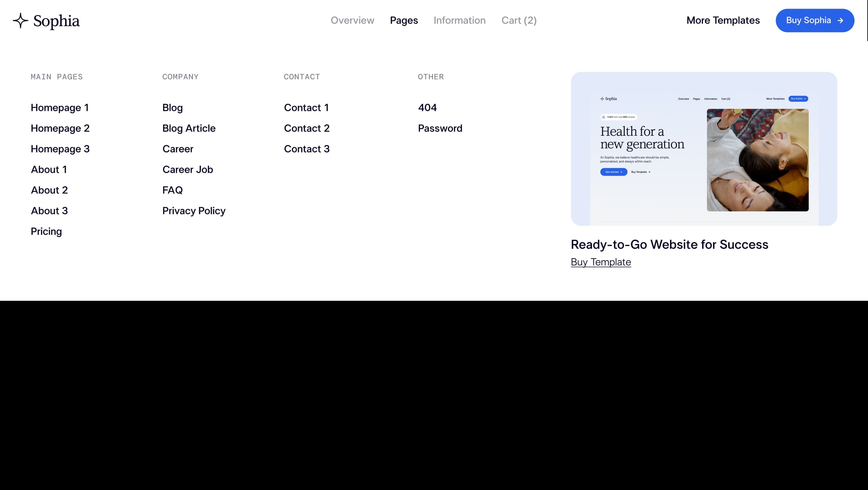The height and width of the screenshot is (490, 868).
Task: Select the Contact 3 page
Action: pos(307,149)
